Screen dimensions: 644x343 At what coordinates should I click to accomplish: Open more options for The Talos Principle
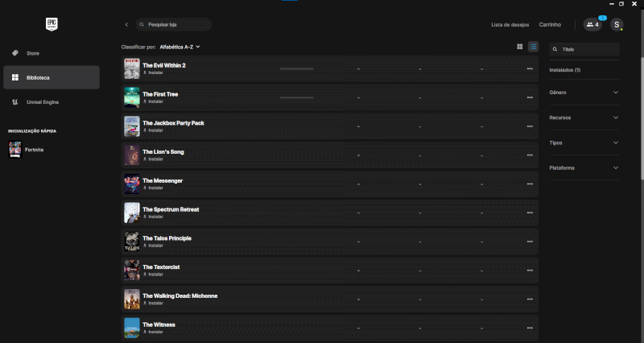(530, 242)
